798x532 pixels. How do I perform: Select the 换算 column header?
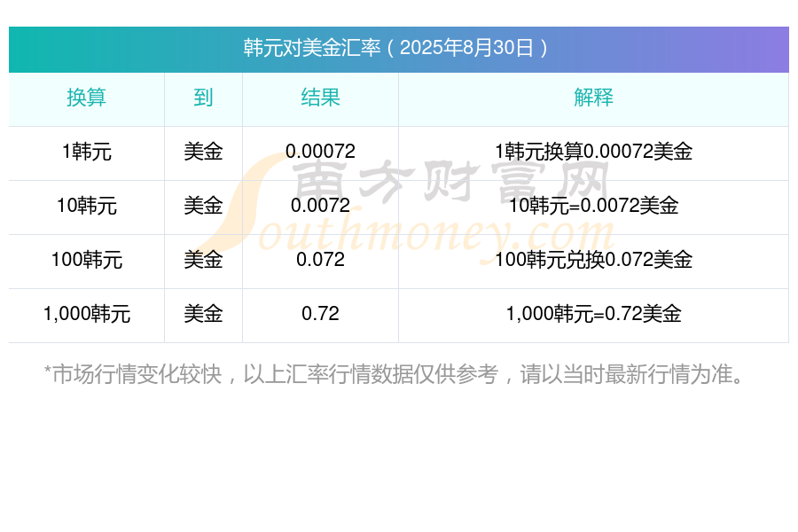click(x=87, y=98)
